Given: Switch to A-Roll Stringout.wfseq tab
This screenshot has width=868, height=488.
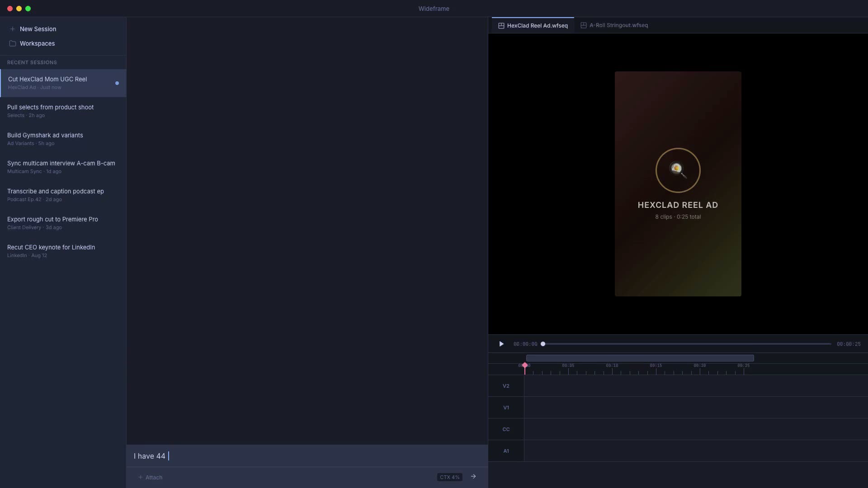Looking at the screenshot, I should click(614, 25).
